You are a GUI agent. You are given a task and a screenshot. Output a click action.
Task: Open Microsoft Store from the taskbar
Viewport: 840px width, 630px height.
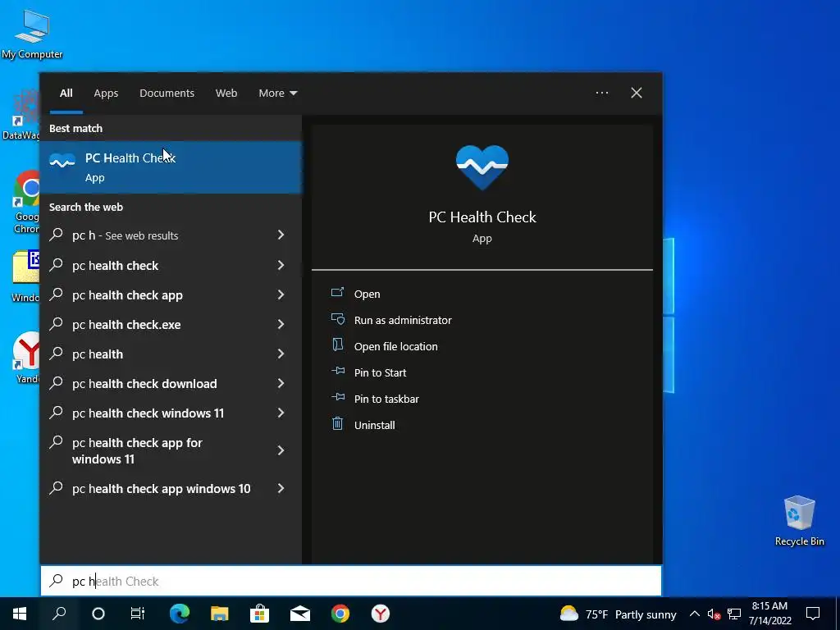(259, 614)
